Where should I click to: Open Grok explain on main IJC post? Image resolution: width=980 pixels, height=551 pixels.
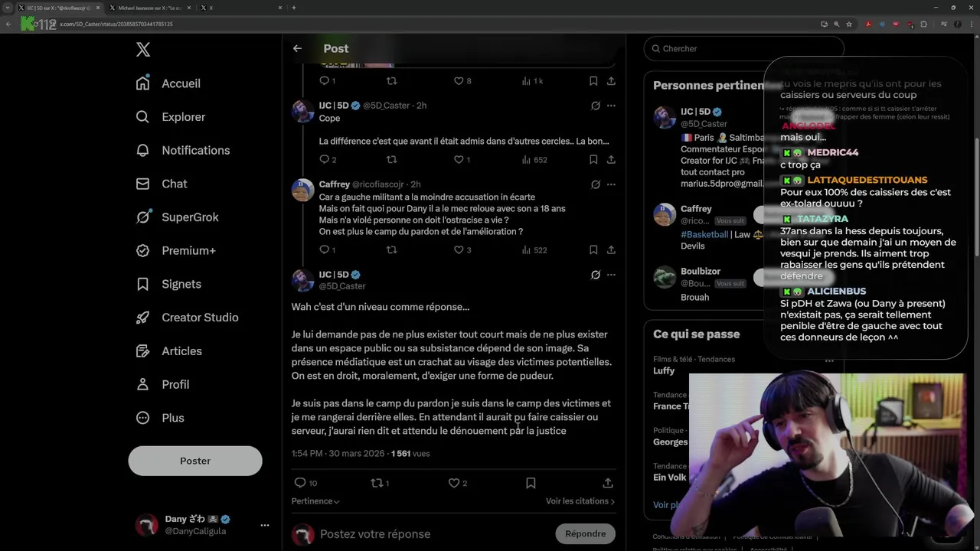point(596,275)
